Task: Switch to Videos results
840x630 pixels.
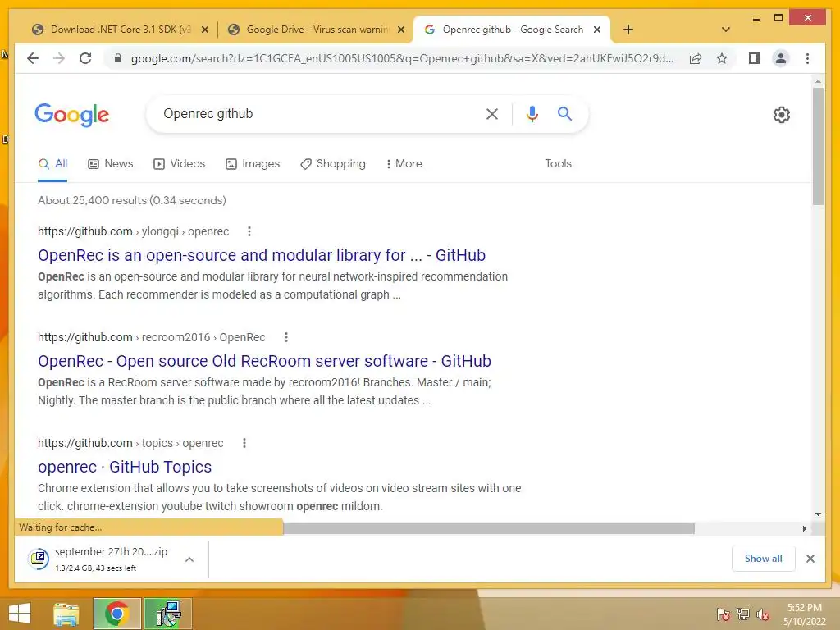Action: click(179, 163)
